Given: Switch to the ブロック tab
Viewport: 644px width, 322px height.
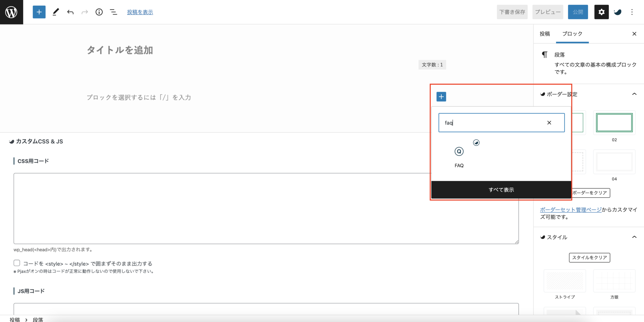Looking at the screenshot, I should tap(572, 34).
